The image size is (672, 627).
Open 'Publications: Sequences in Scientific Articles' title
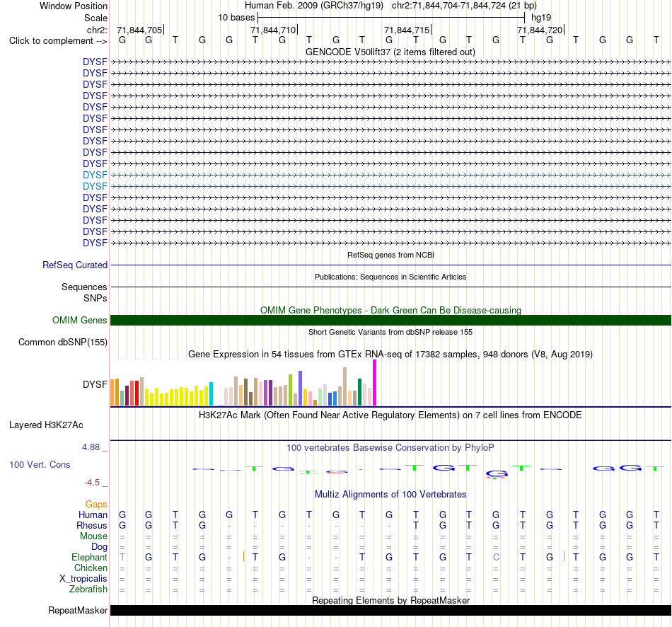point(390,277)
